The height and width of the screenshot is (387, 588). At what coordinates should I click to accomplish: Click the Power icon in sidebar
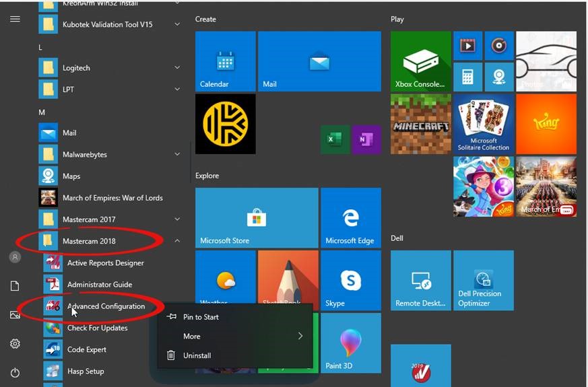15,372
